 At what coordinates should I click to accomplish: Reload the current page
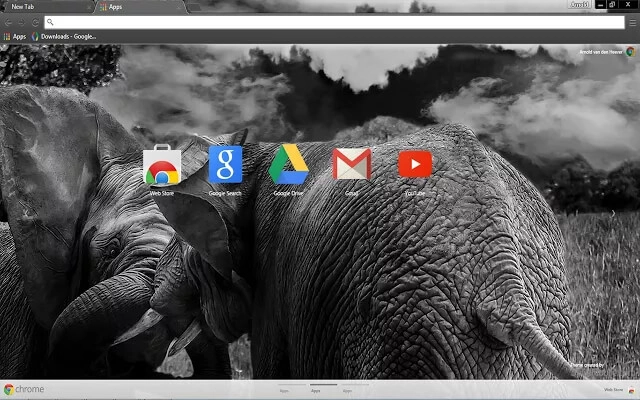(x=36, y=22)
